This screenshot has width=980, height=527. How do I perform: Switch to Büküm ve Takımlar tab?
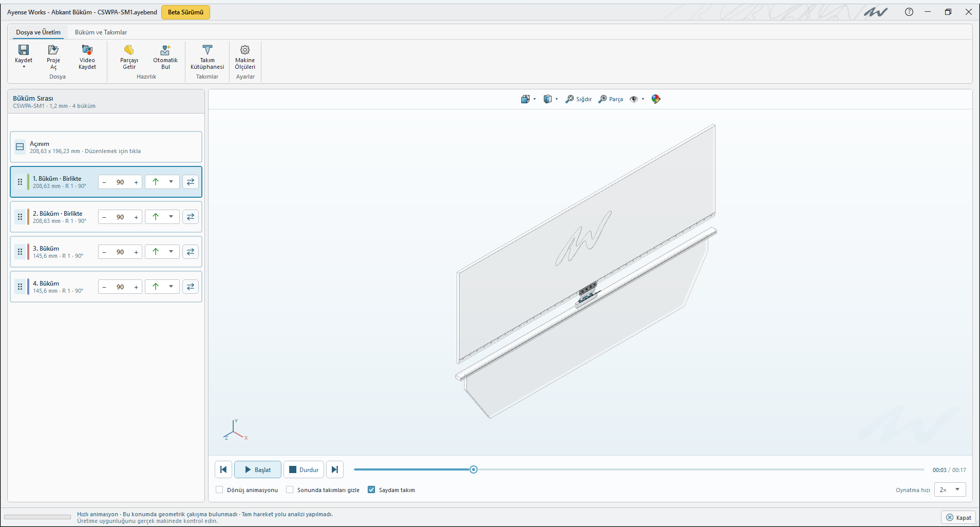[x=101, y=32]
